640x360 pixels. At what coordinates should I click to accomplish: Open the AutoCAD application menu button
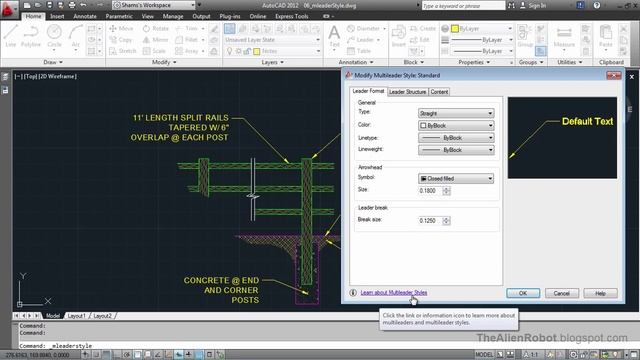pyautogui.click(x=8, y=9)
